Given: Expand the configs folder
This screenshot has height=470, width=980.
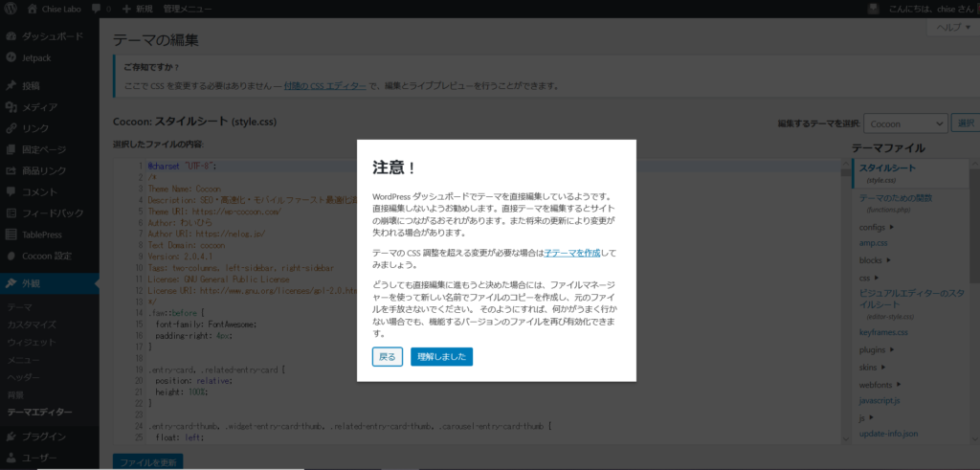Looking at the screenshot, I should point(877,227).
